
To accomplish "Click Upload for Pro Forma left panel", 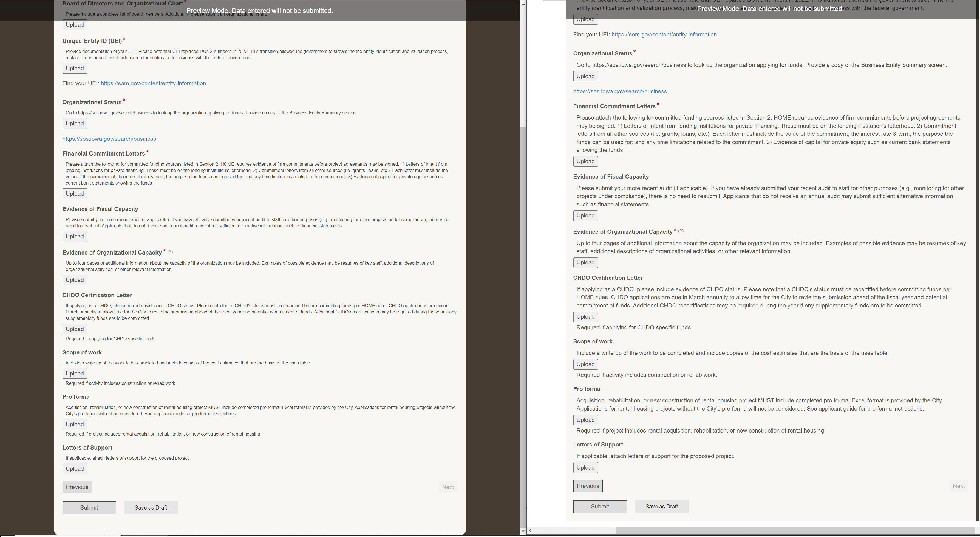I will (x=75, y=424).
